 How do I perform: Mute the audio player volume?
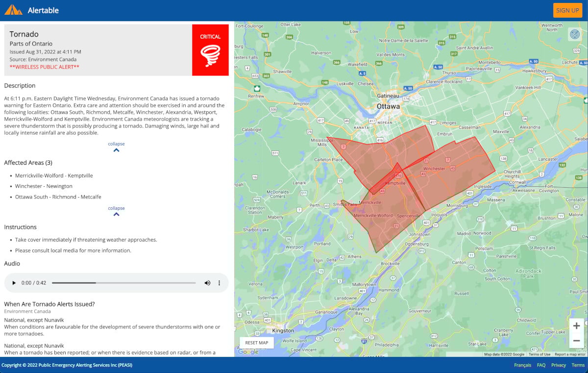coord(207,283)
